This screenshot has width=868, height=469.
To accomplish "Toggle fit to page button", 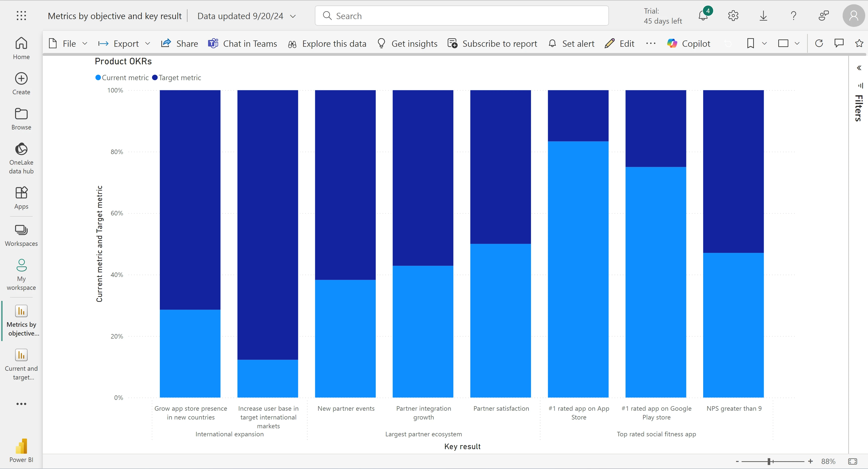I will click(852, 461).
